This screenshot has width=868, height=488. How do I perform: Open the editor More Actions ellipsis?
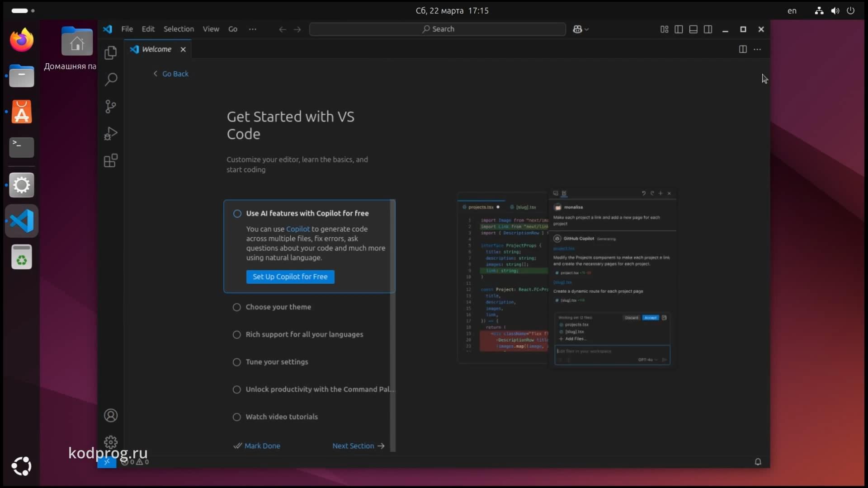[757, 49]
